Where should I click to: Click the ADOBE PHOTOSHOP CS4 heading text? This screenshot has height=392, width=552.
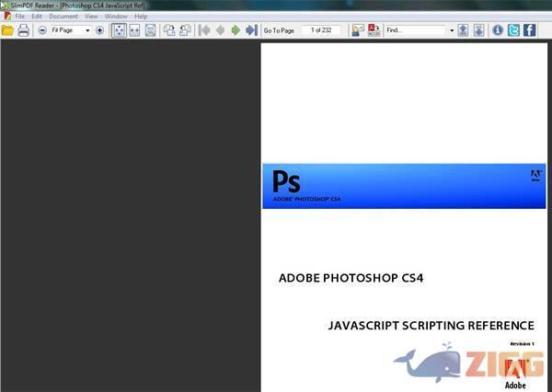click(x=351, y=278)
